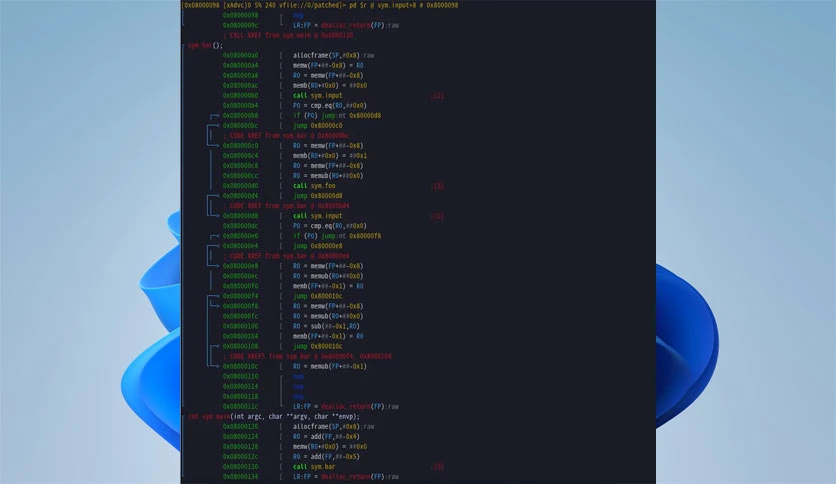Image resolution: width=836 pixels, height=484 pixels.
Task: Click the address 0x080000dc
Action: tap(240, 226)
